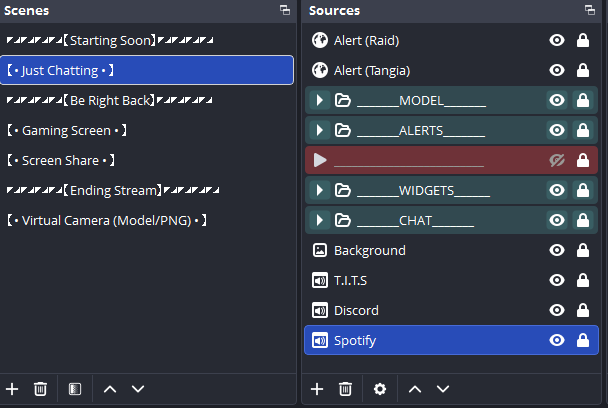Select the Background source name

[370, 251]
